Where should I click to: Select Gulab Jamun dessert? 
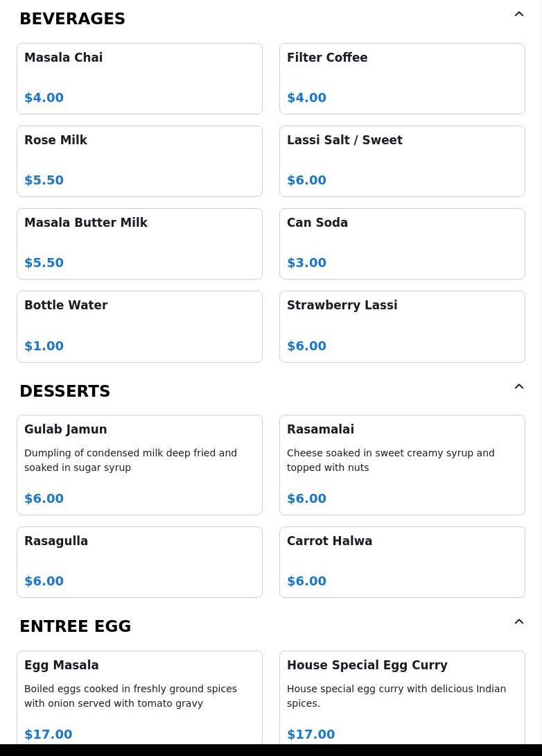139,465
